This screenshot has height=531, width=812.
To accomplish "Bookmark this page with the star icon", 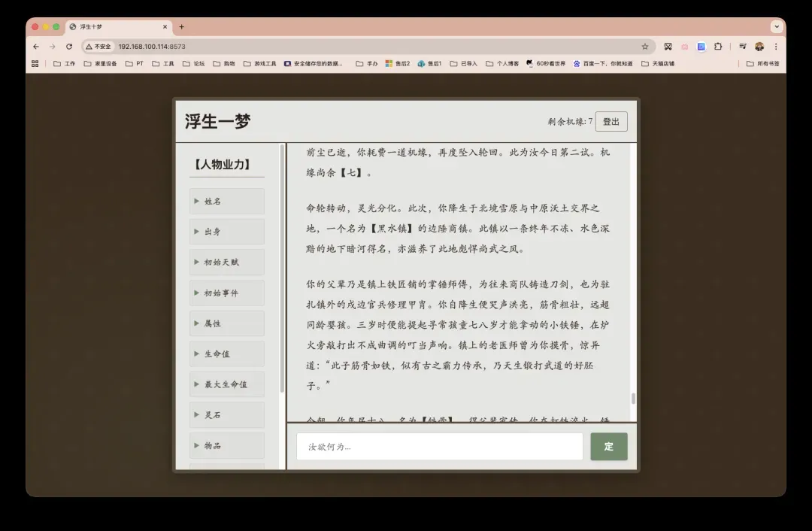I will (x=644, y=47).
